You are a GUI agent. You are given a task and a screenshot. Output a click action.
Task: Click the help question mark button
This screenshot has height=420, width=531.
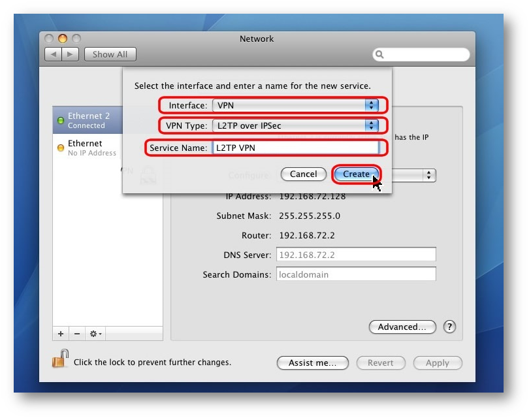click(449, 327)
